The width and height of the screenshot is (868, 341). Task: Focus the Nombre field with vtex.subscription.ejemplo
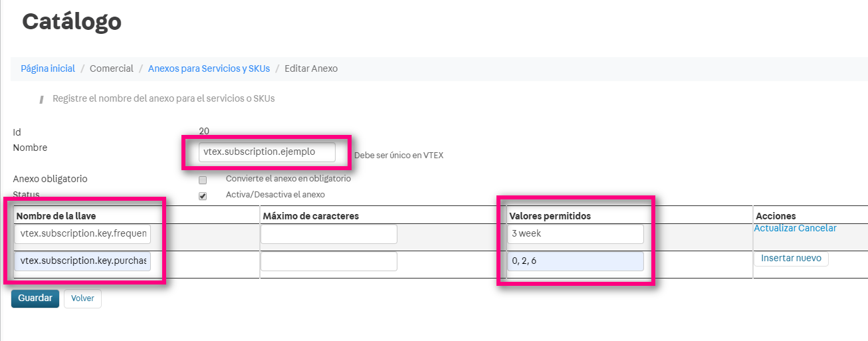click(x=267, y=152)
